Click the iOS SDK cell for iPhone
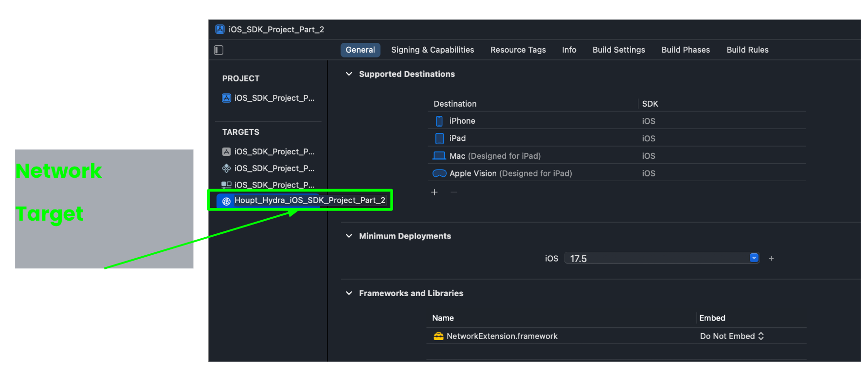Viewport: 868px width, 378px height. [649, 121]
